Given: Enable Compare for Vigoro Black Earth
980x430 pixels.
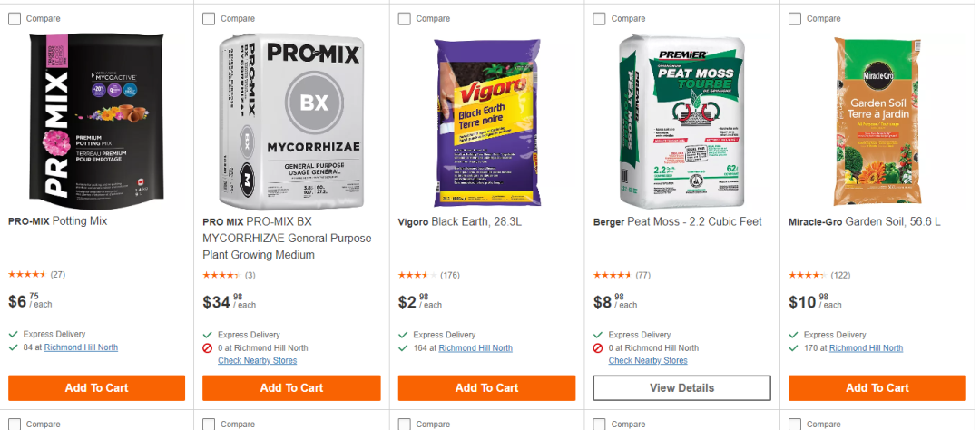Looking at the screenshot, I should point(405,18).
